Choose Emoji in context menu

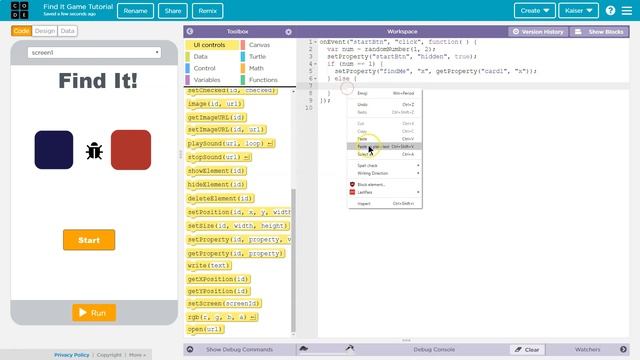[384, 93]
